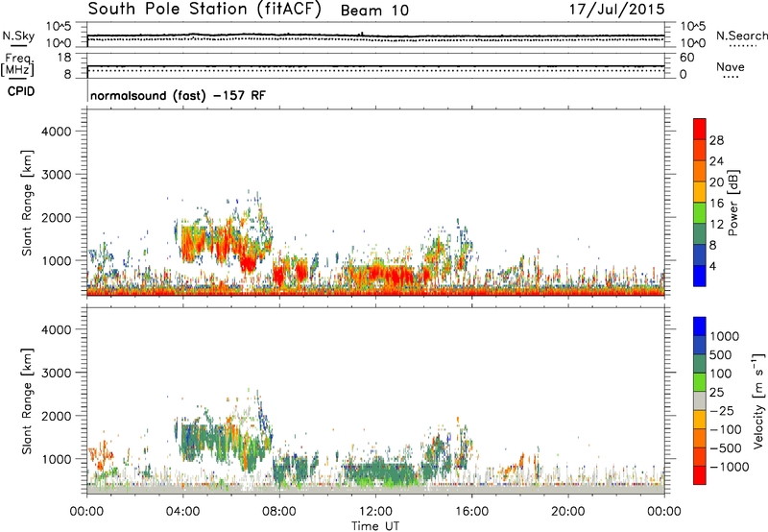Click the 'CPID' label
This screenshot has height=532, width=768.
tap(21, 91)
